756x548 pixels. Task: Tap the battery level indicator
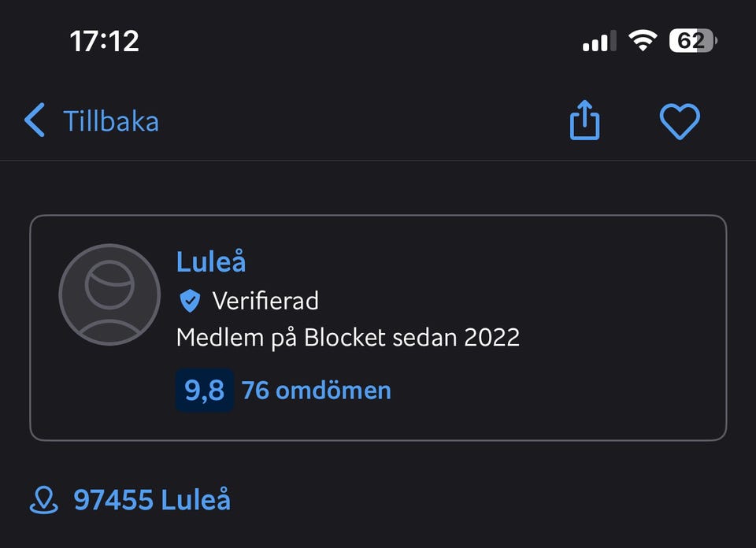coord(692,40)
